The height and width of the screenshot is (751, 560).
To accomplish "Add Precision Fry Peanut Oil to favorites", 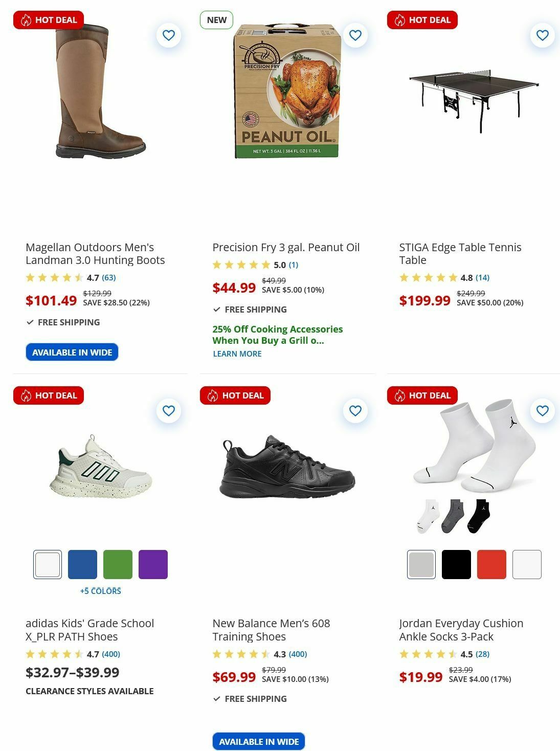I will [x=355, y=35].
